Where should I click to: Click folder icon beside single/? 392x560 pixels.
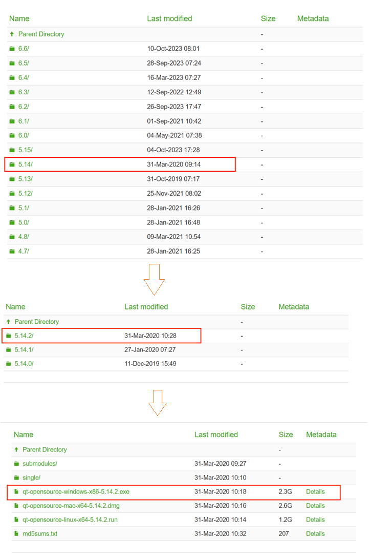click(x=16, y=478)
